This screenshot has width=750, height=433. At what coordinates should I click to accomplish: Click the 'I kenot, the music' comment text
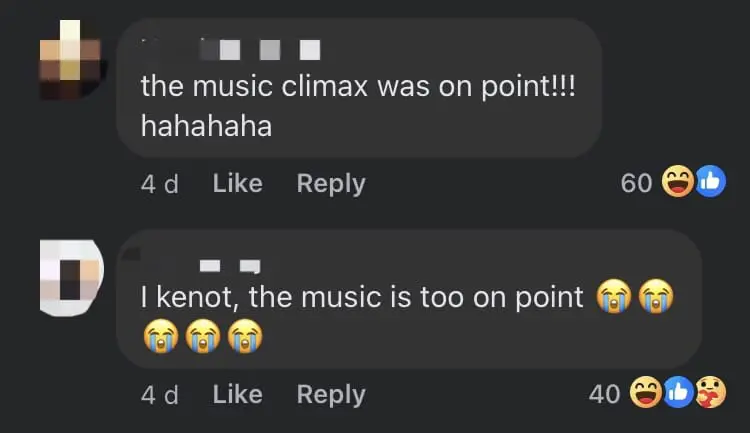pyautogui.click(x=362, y=296)
